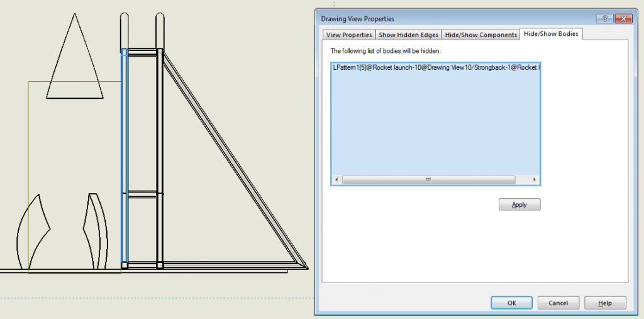Switch to the View Properties tab

pos(349,35)
